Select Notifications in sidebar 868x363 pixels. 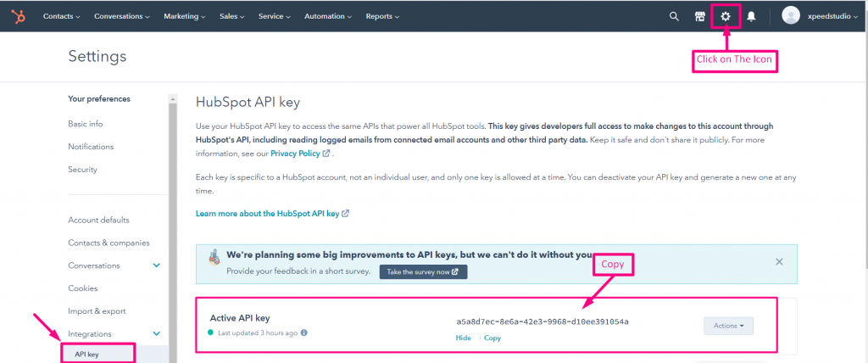(91, 147)
